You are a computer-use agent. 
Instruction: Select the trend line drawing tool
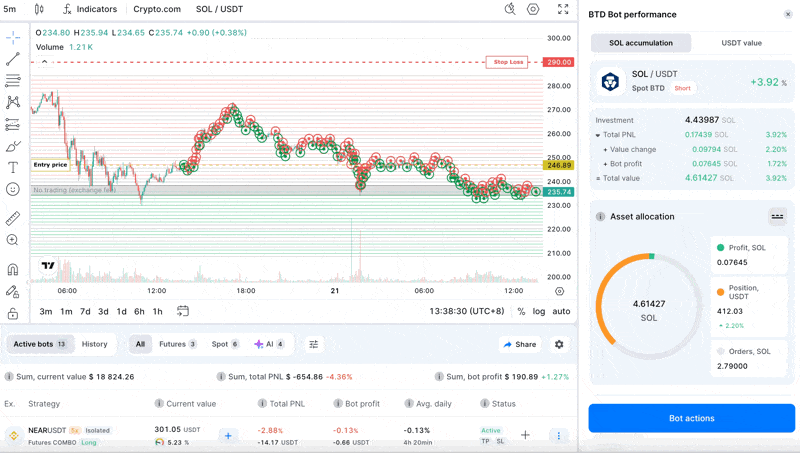(13, 60)
